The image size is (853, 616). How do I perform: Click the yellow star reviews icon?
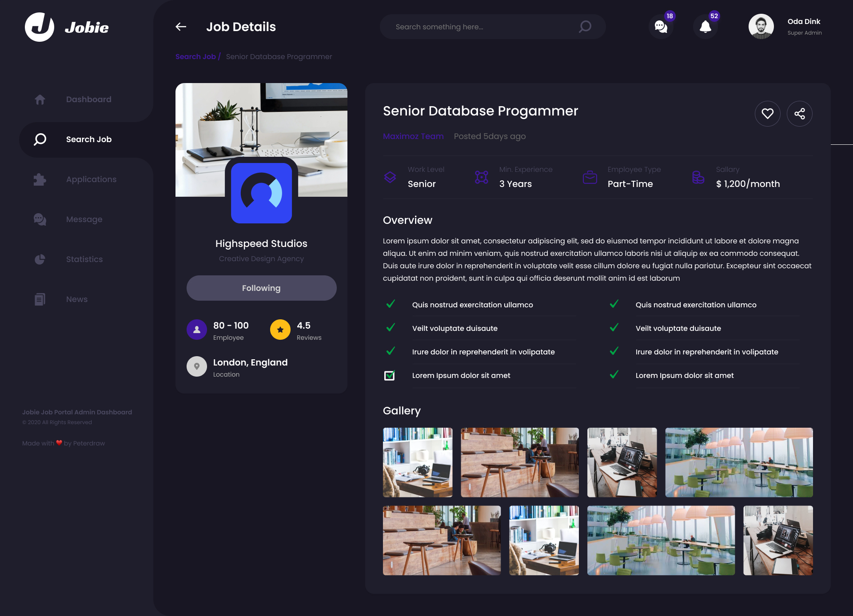click(x=280, y=330)
